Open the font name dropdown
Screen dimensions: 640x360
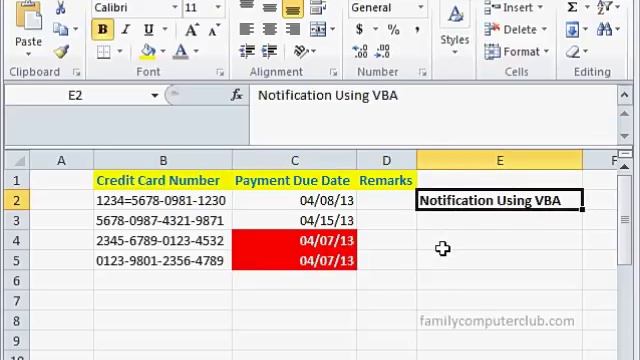point(175,7)
